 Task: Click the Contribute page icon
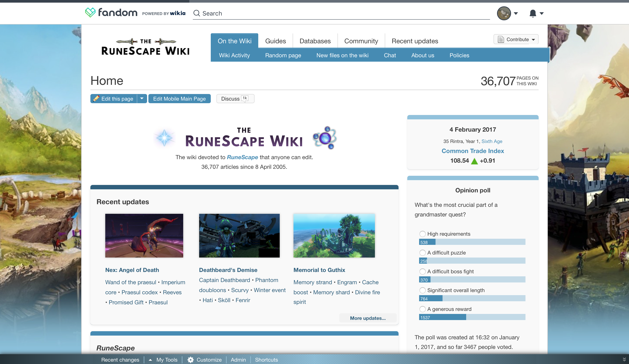click(501, 39)
